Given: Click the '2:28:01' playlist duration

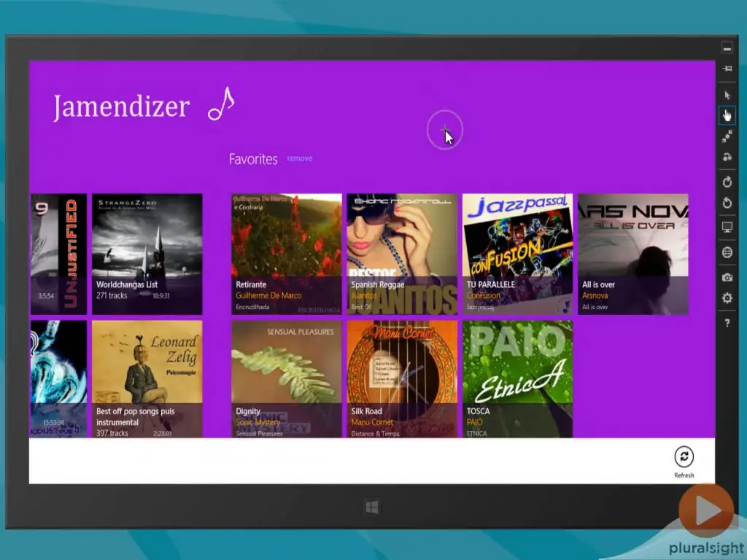Looking at the screenshot, I should (x=163, y=433).
